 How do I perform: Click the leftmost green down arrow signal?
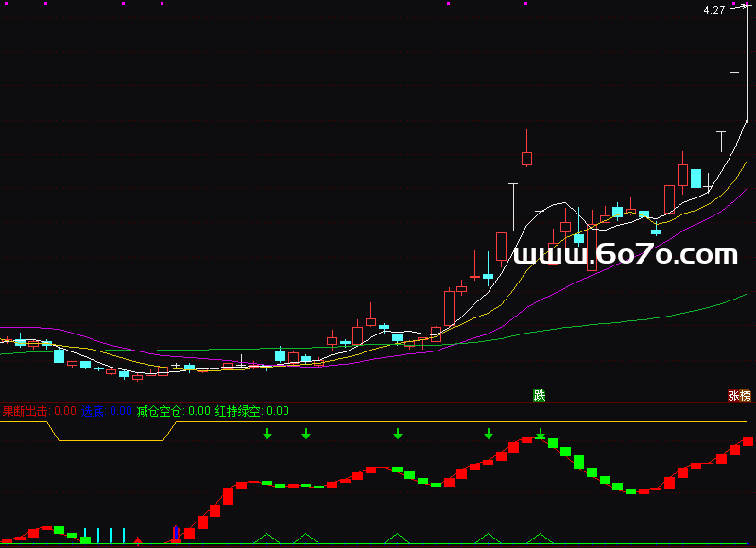267,434
